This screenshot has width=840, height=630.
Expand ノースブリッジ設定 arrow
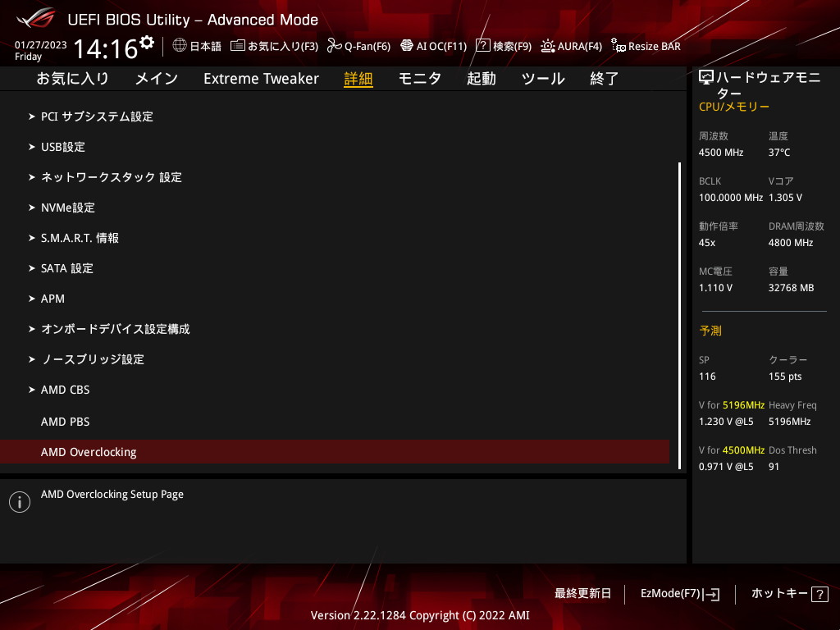(32, 359)
